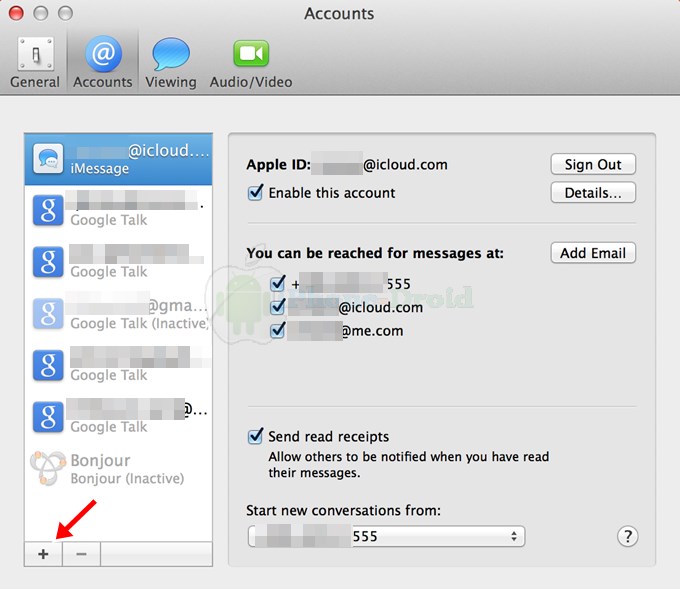Disable Send read receipts checkbox
680x589 pixels.
click(x=256, y=437)
